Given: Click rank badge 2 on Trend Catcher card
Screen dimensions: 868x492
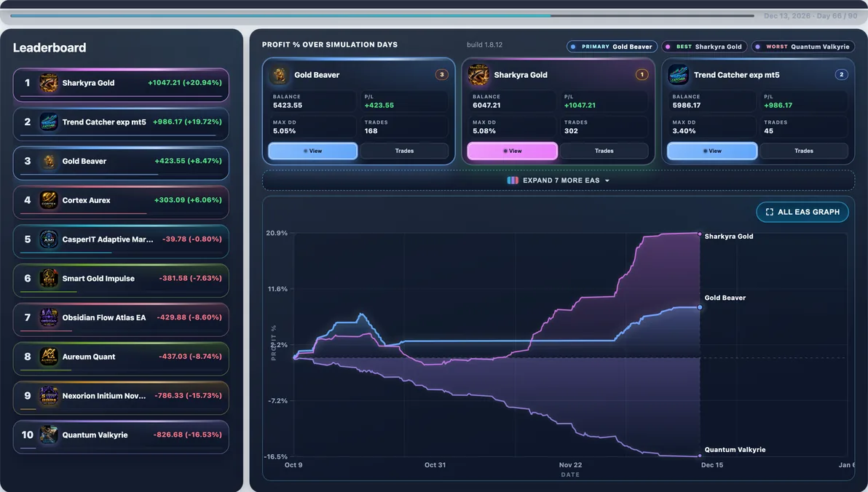Looking at the screenshot, I should tap(842, 75).
